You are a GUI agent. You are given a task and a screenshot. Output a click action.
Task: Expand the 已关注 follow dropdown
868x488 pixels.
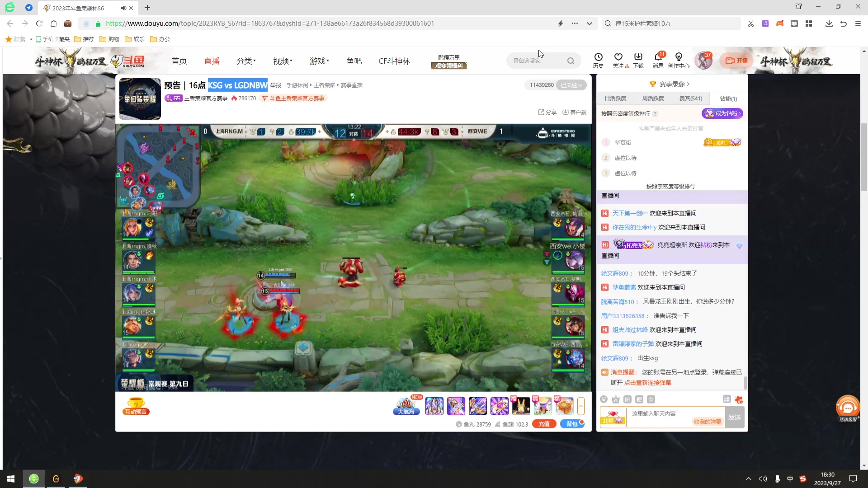tap(571, 85)
